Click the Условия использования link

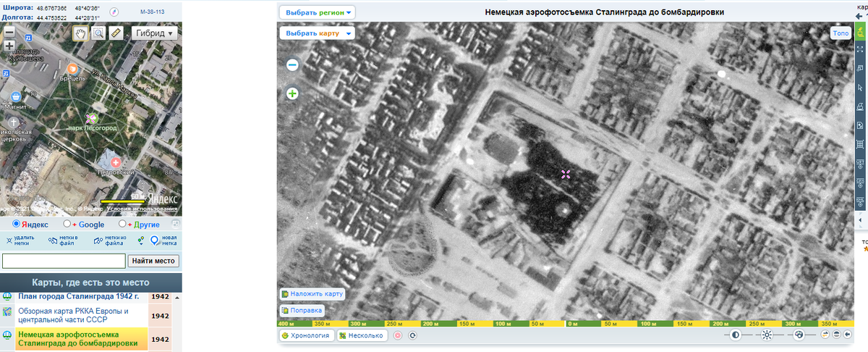(x=142, y=209)
